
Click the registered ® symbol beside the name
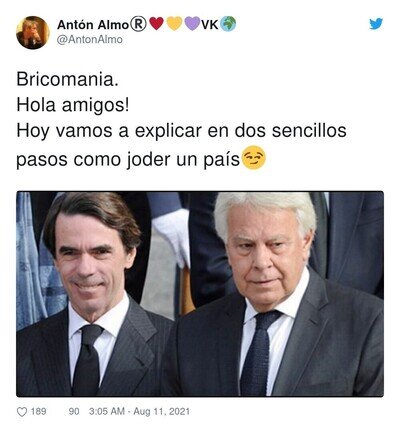[138, 24]
